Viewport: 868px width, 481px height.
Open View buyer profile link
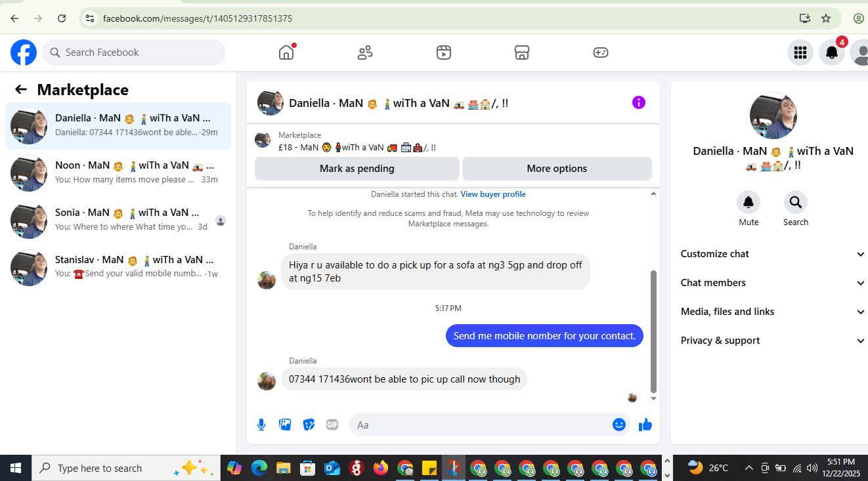[x=493, y=194]
